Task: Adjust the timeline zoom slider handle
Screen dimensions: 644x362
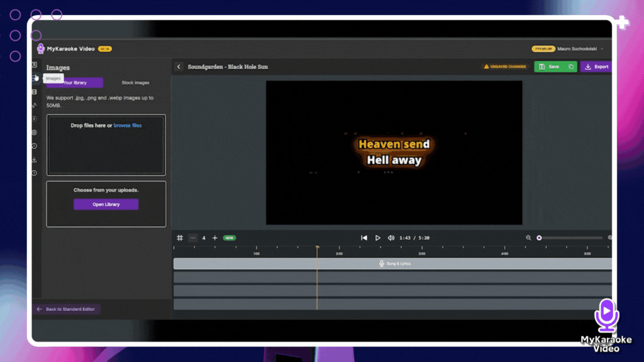Action: (539, 238)
